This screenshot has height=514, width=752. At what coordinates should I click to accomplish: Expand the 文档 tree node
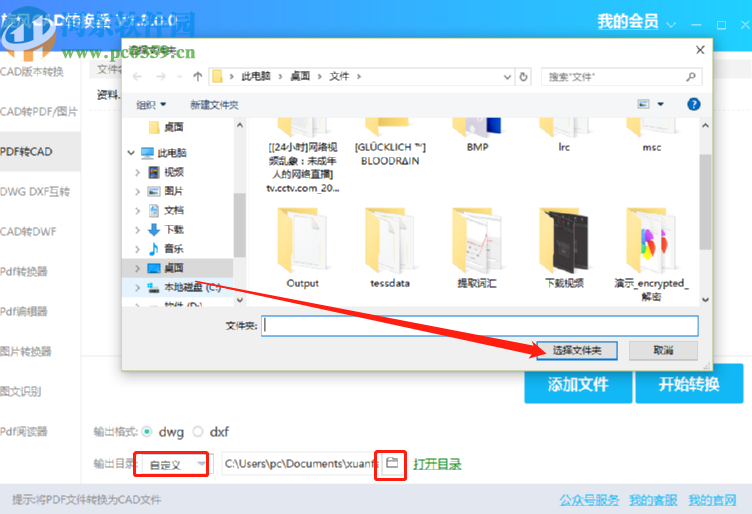point(138,210)
